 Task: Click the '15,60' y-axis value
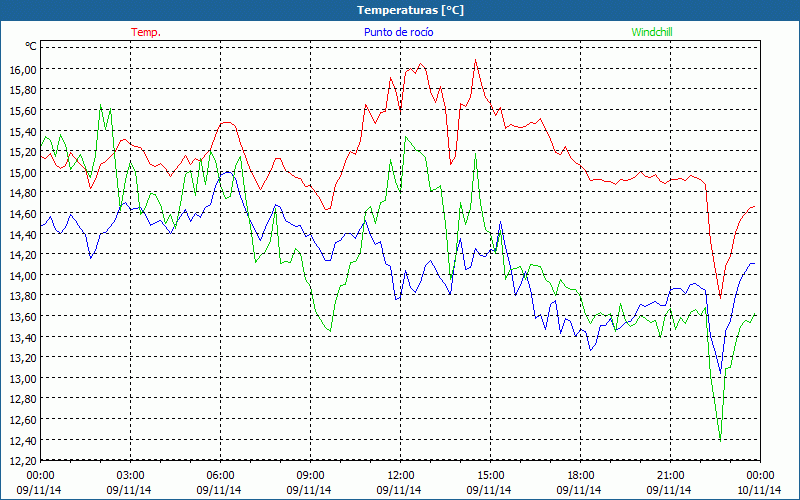(x=23, y=111)
